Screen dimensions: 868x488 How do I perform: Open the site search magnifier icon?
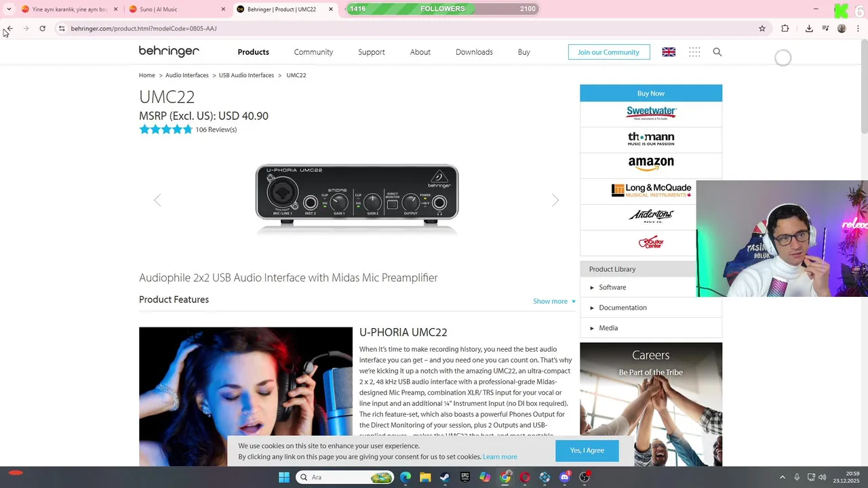tap(717, 52)
